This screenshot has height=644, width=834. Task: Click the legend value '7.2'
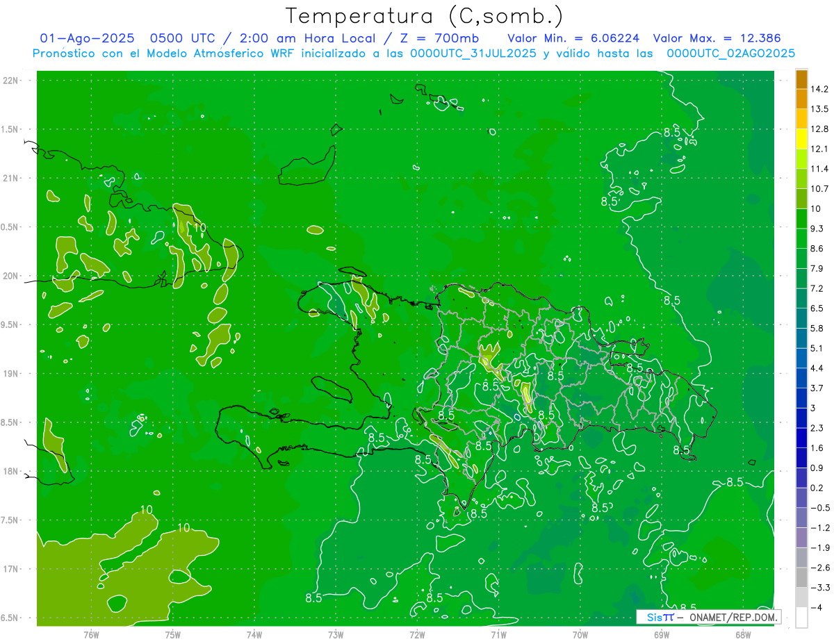pyautogui.click(x=817, y=288)
